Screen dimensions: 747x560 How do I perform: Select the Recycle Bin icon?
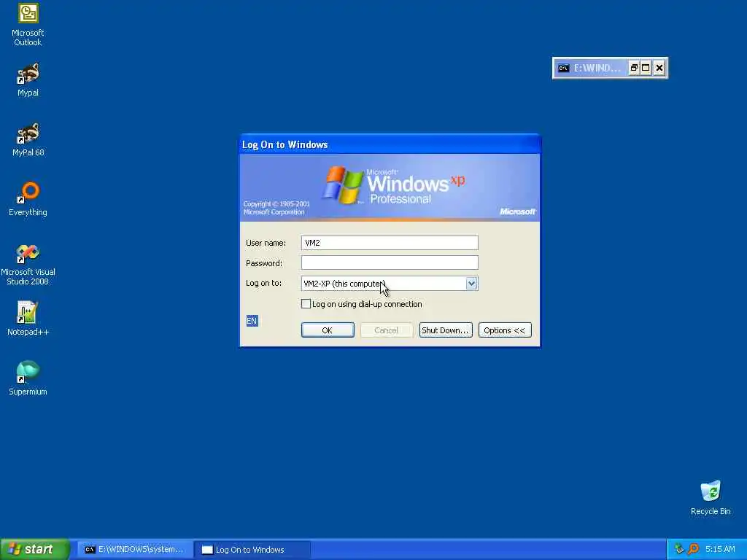click(x=711, y=497)
